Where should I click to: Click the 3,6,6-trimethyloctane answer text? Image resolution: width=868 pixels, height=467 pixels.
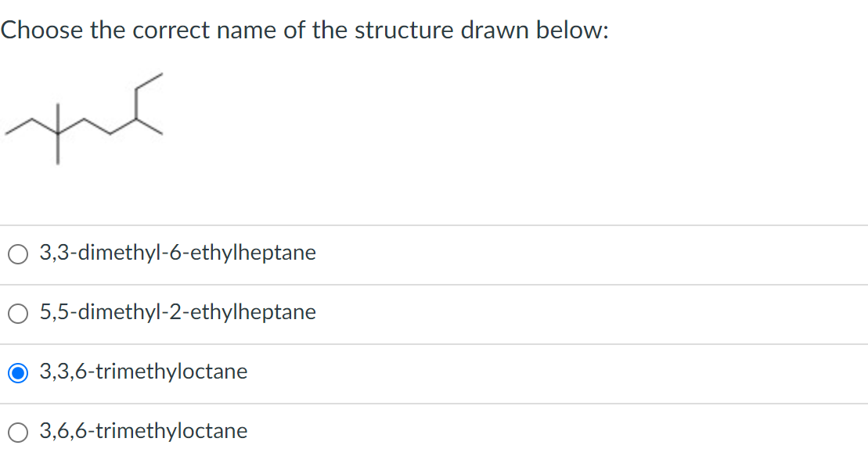[x=143, y=430]
